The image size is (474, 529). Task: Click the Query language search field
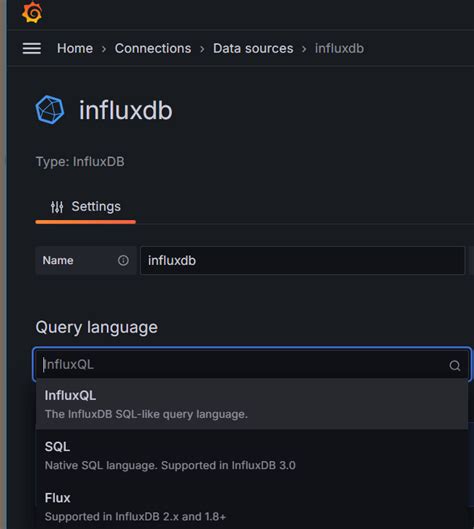[252, 365]
